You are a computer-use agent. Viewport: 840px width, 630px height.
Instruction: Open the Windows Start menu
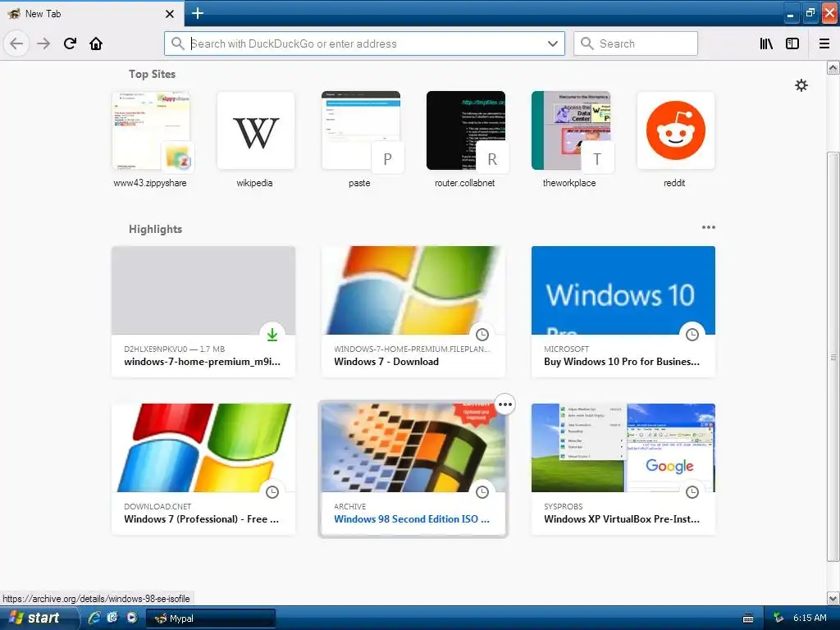39,618
